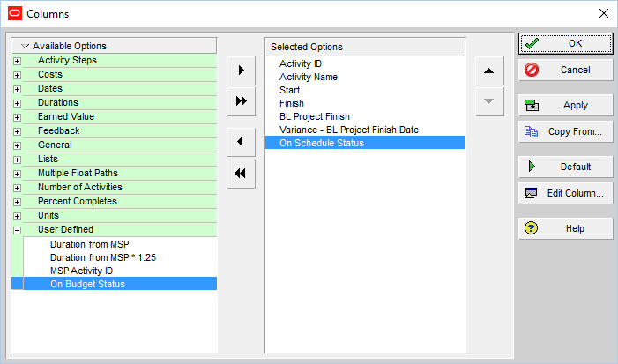Expand the Multiple Float Paths group
Viewport: 618px width, 364px height.
click(x=17, y=174)
